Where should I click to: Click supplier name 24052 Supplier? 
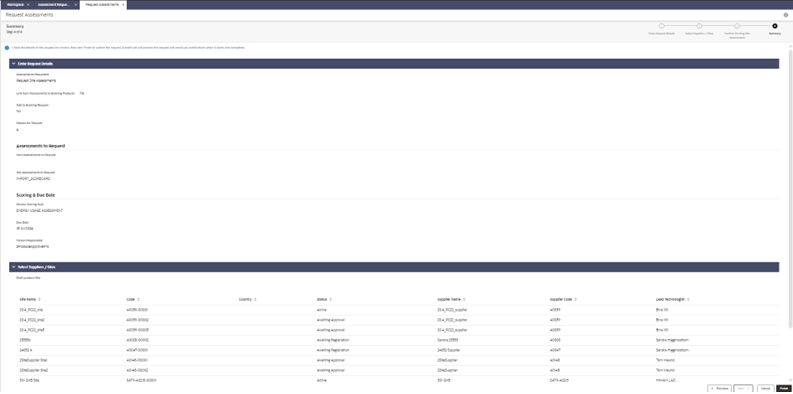tap(448, 350)
